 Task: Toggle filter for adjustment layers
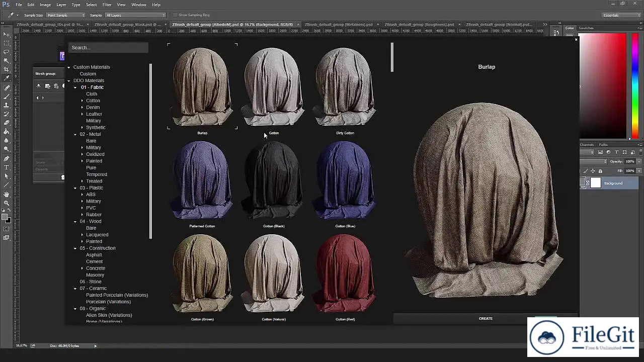click(608, 152)
